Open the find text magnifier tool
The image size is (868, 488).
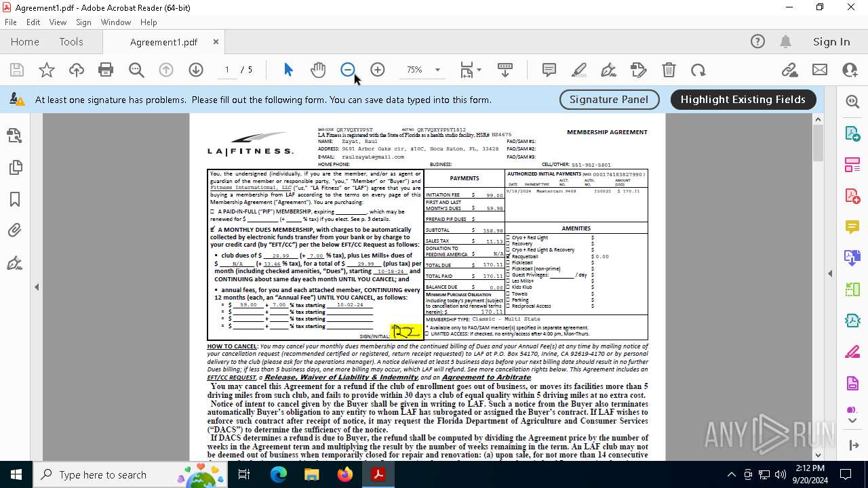coord(136,70)
